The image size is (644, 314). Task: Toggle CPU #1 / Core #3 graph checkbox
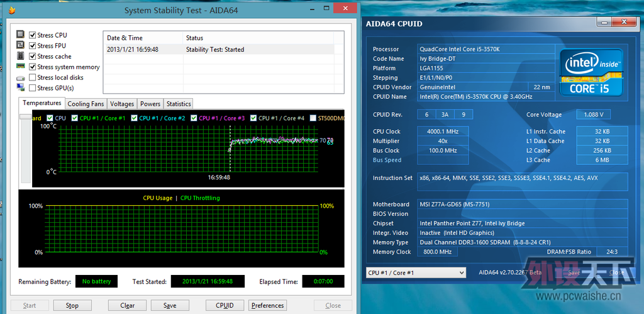click(x=194, y=118)
